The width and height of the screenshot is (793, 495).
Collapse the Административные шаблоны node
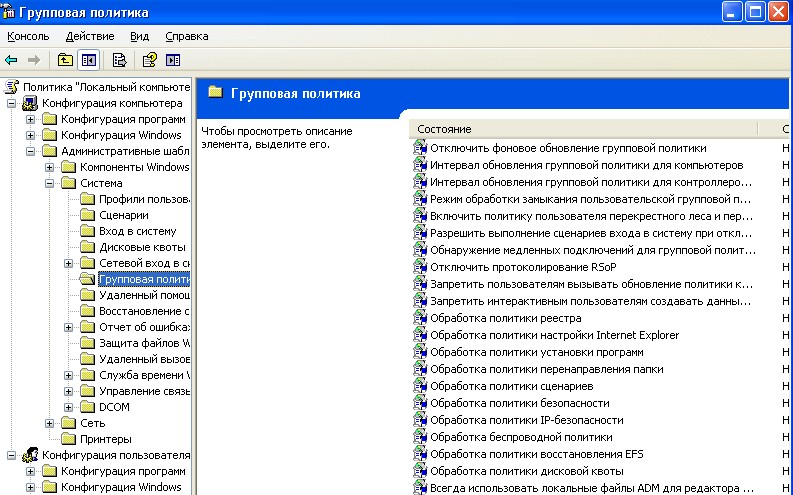[30, 151]
